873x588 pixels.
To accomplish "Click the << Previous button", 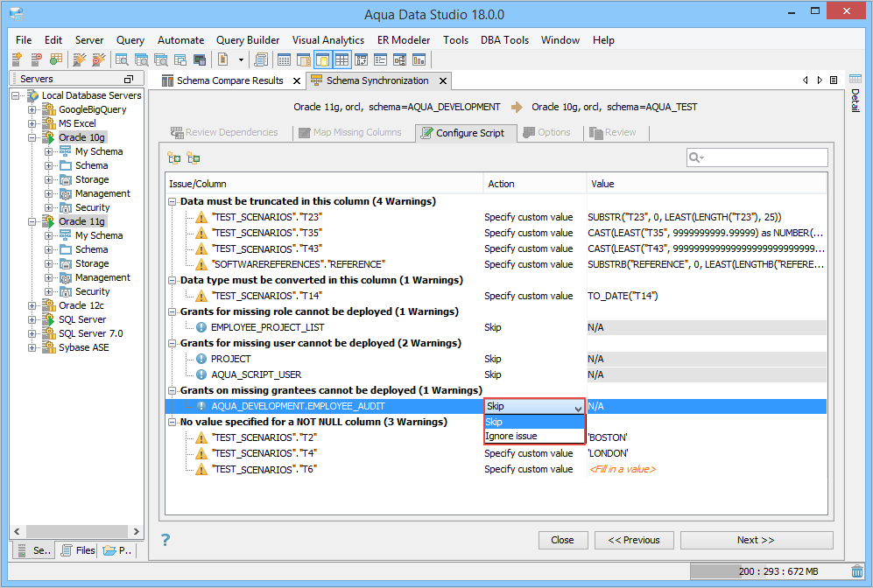I will (x=634, y=540).
